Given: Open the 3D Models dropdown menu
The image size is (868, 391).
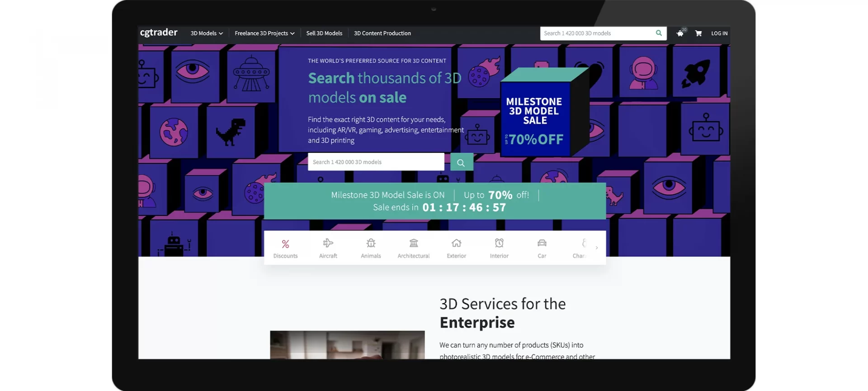Looking at the screenshot, I should pyautogui.click(x=207, y=33).
